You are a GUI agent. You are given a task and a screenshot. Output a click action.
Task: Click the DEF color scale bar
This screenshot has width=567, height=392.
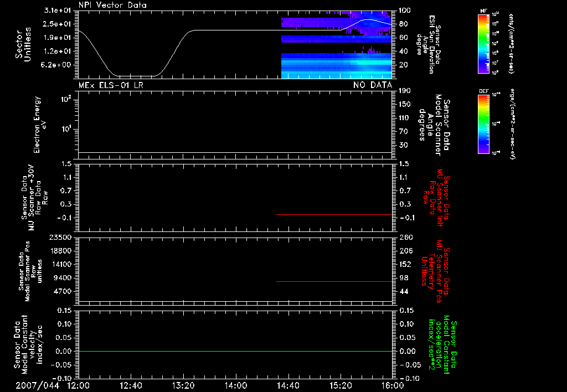483,124
